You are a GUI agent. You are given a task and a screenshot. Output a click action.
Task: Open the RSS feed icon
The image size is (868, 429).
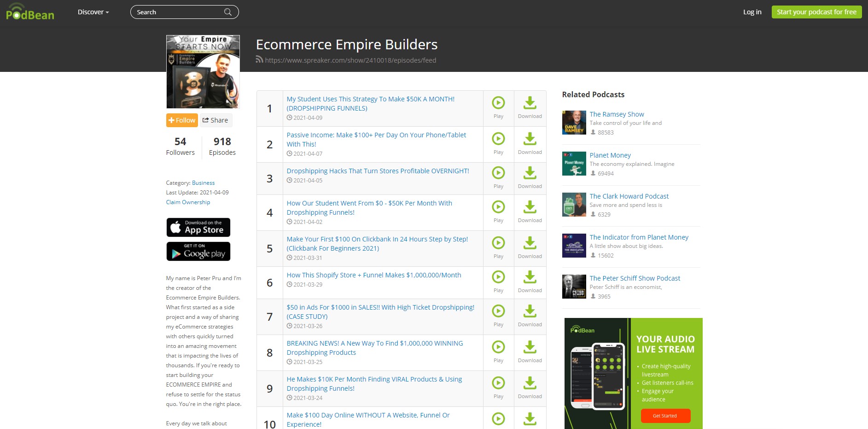[x=259, y=59]
